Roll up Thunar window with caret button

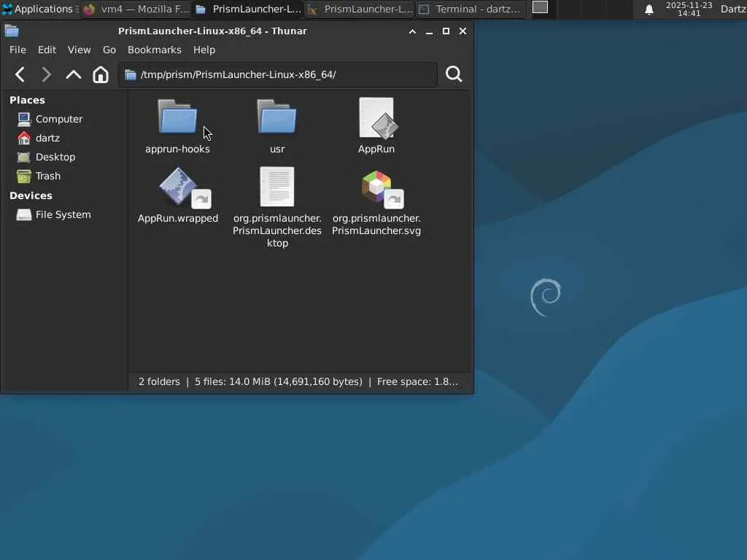[412, 31]
